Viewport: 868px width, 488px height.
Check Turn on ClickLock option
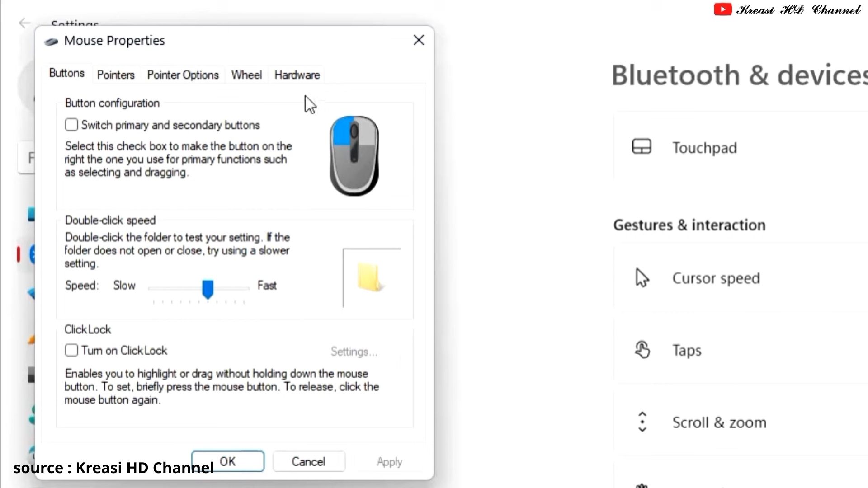[x=71, y=350]
